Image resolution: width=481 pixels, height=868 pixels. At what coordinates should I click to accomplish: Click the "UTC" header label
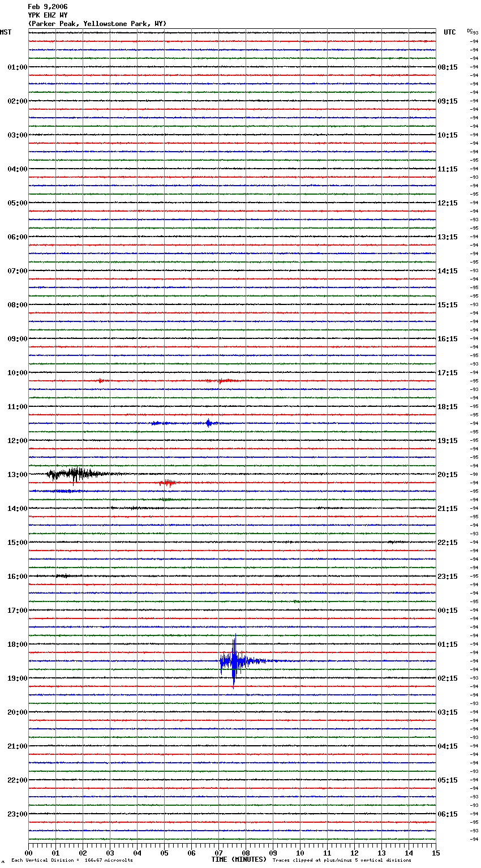(x=450, y=32)
